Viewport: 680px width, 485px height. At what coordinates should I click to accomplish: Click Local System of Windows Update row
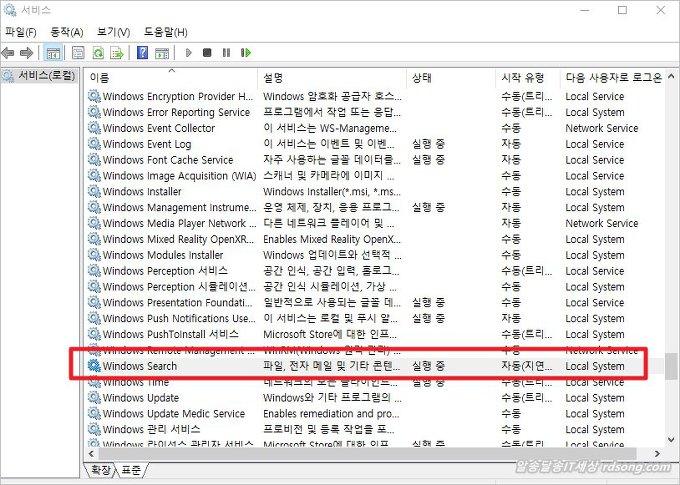[595, 398]
